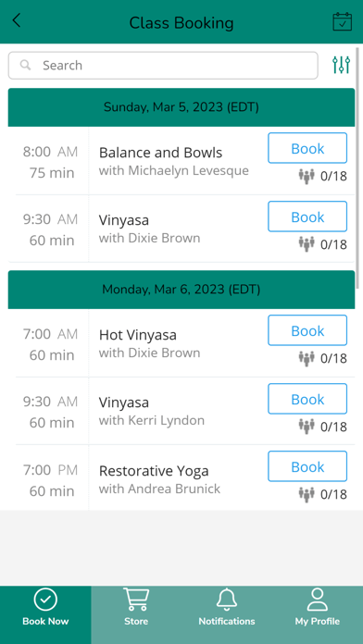
Task: Open the filter sliders icon
Action: click(x=341, y=65)
